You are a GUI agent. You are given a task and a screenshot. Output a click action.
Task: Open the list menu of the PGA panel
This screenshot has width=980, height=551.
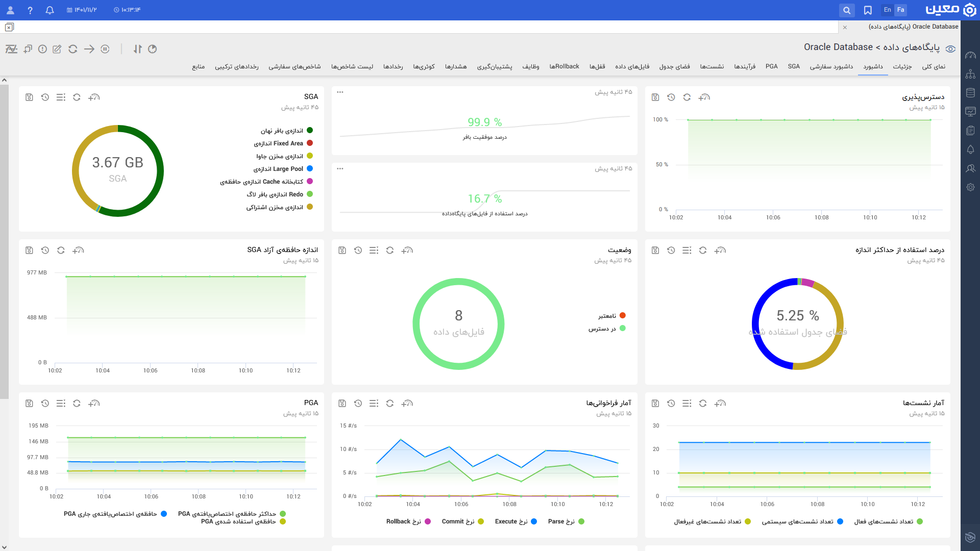(61, 403)
